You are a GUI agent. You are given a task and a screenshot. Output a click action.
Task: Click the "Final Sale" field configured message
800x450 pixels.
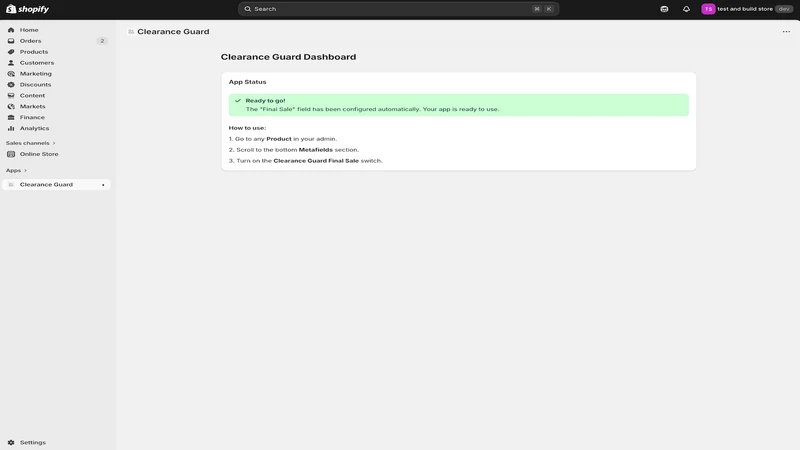[372, 109]
